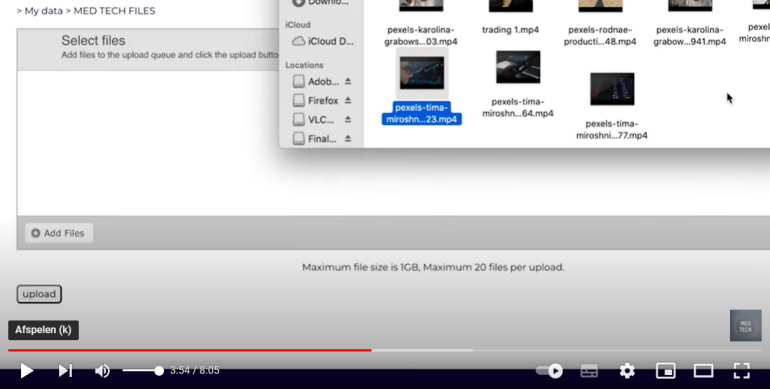Skip to the next video
770x389 pixels.
tap(65, 371)
